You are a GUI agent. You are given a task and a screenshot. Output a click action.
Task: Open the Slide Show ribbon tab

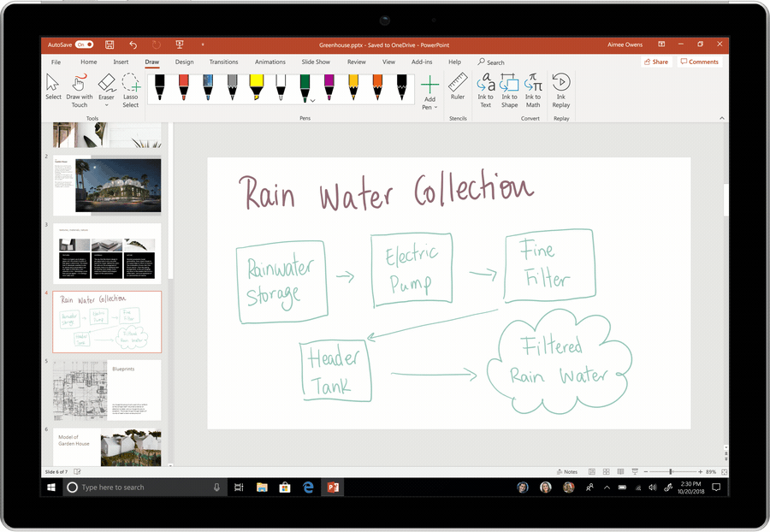coord(316,62)
